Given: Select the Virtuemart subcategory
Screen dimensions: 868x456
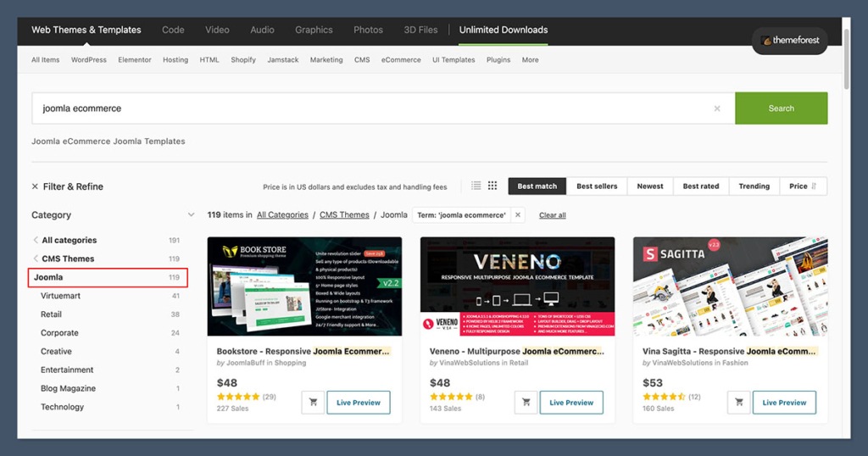Looking at the screenshot, I should [62, 296].
